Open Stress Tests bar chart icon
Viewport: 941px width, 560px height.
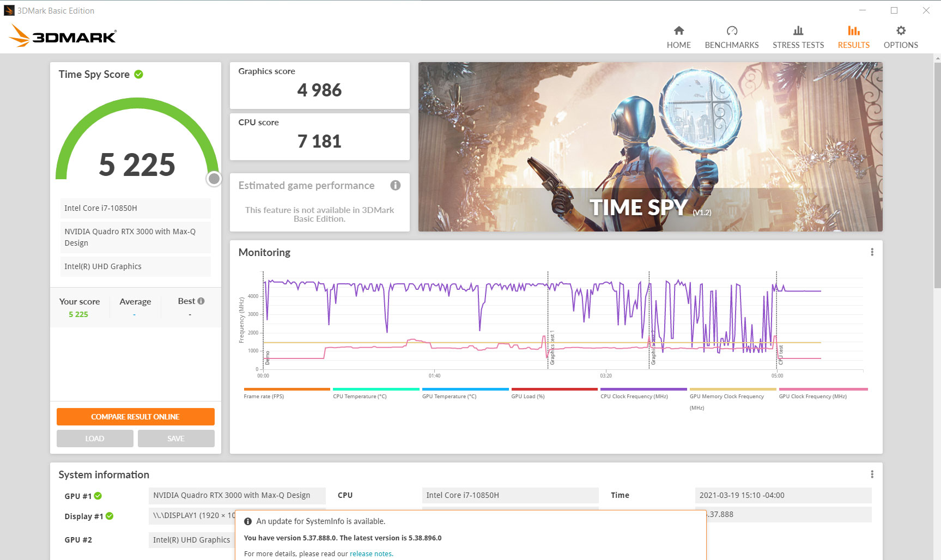(x=798, y=31)
